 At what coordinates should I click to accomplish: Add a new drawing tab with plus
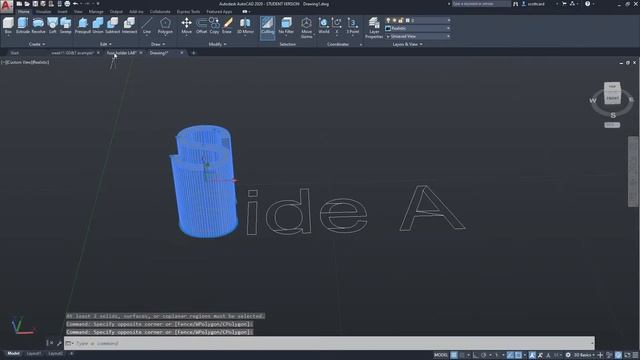(x=193, y=53)
